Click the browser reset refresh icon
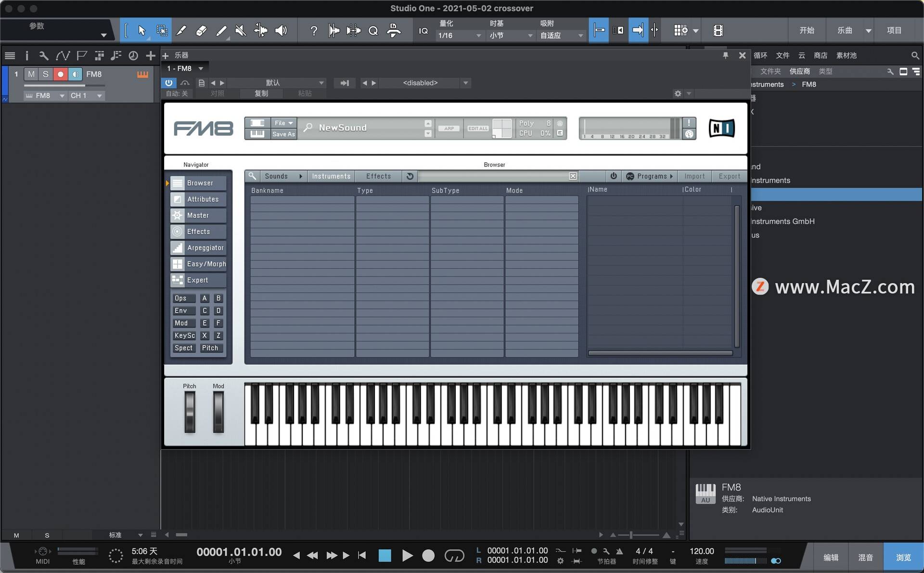The image size is (924, 573). coord(410,176)
